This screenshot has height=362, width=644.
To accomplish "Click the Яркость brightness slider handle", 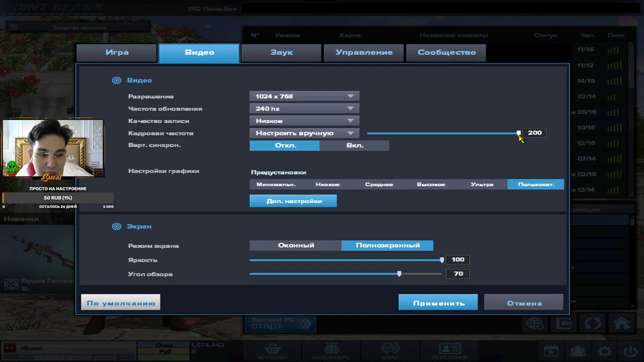I will click(x=442, y=260).
